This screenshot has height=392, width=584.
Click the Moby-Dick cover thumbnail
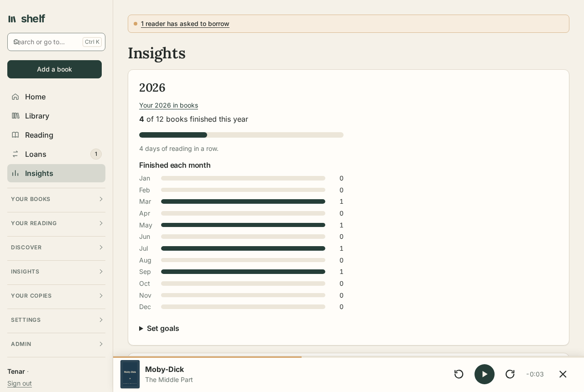tap(130, 374)
